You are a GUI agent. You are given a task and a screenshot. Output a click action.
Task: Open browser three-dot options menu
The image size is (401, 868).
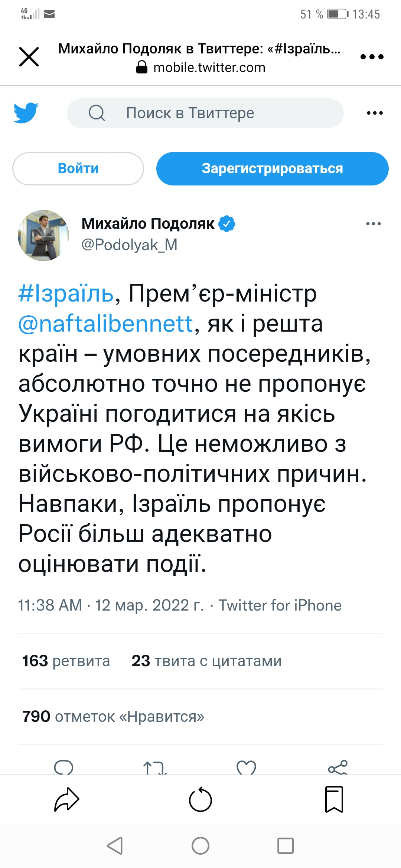coord(372,57)
